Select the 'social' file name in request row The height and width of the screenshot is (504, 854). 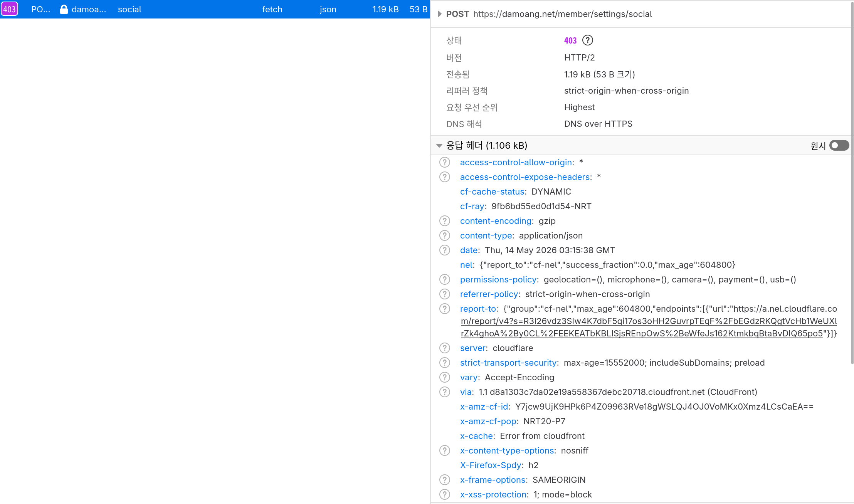(129, 9)
